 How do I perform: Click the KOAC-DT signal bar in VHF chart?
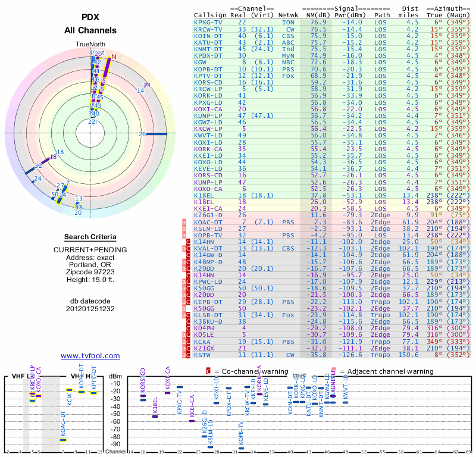[x=63, y=440]
